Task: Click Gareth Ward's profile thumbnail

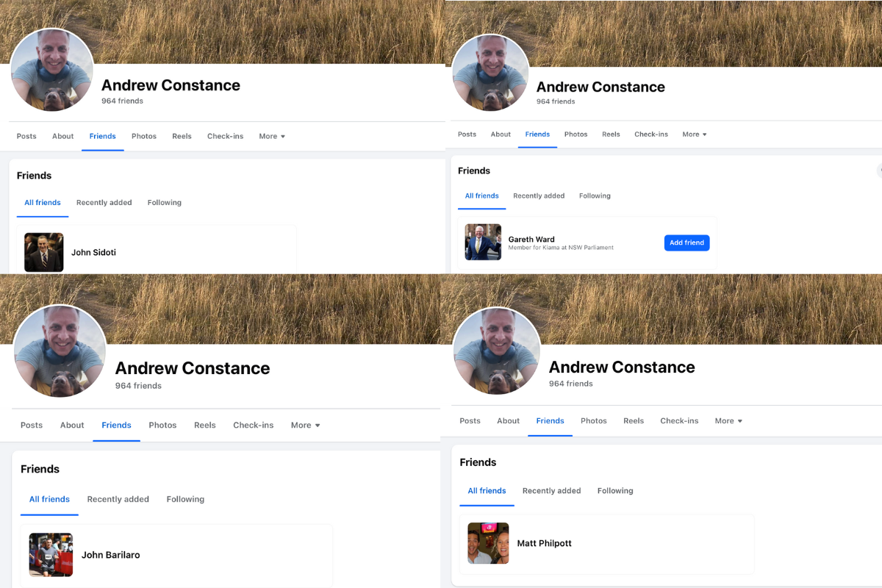Action: 483,243
